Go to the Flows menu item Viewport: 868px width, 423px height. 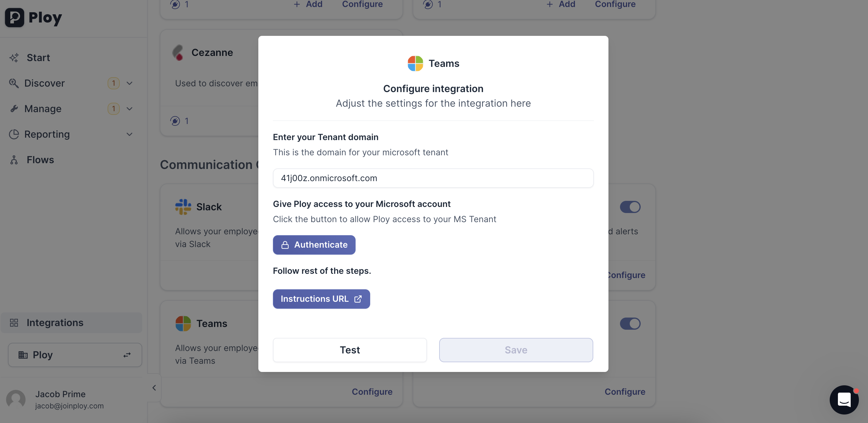click(x=40, y=160)
